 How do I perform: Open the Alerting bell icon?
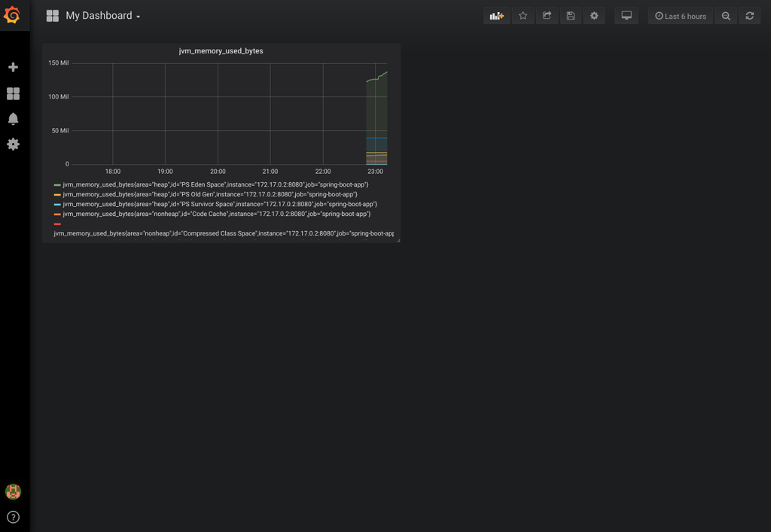[14, 119]
